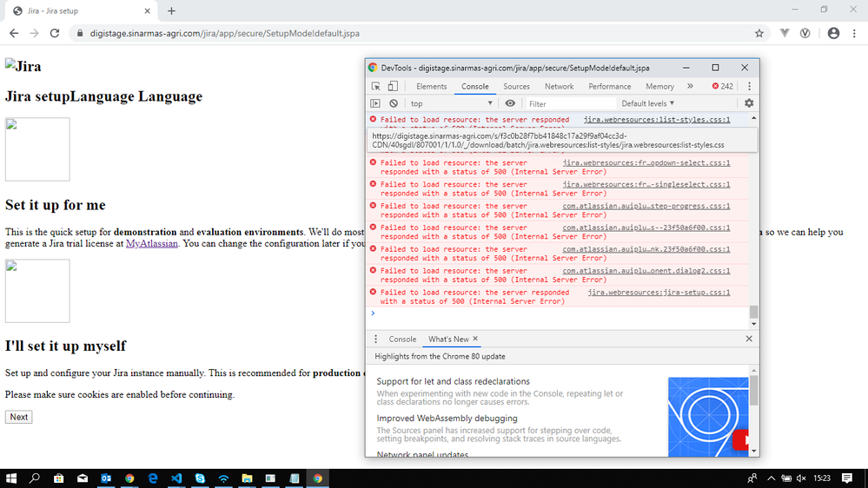This screenshot has height=488, width=868.
Task: Open the jira-setup.css:1 source link
Action: [x=659, y=292]
